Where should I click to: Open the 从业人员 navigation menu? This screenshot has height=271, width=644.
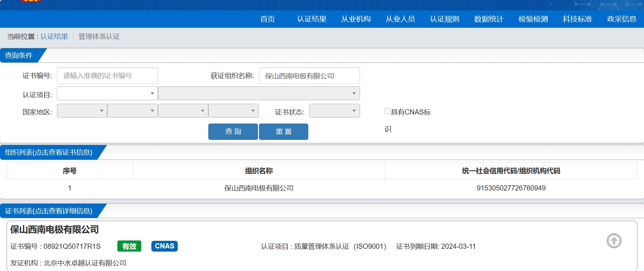400,19
